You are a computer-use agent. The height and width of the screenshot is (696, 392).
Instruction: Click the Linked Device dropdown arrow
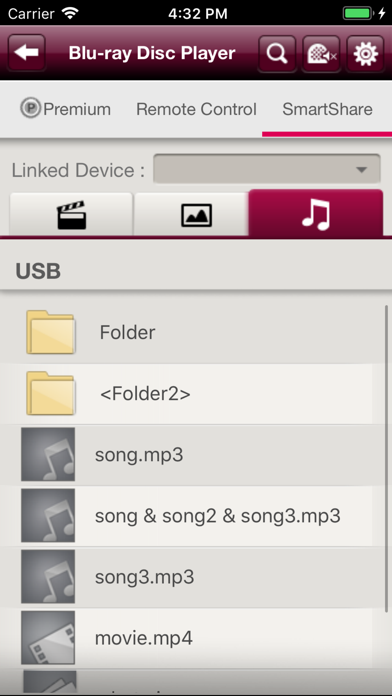pos(361,170)
